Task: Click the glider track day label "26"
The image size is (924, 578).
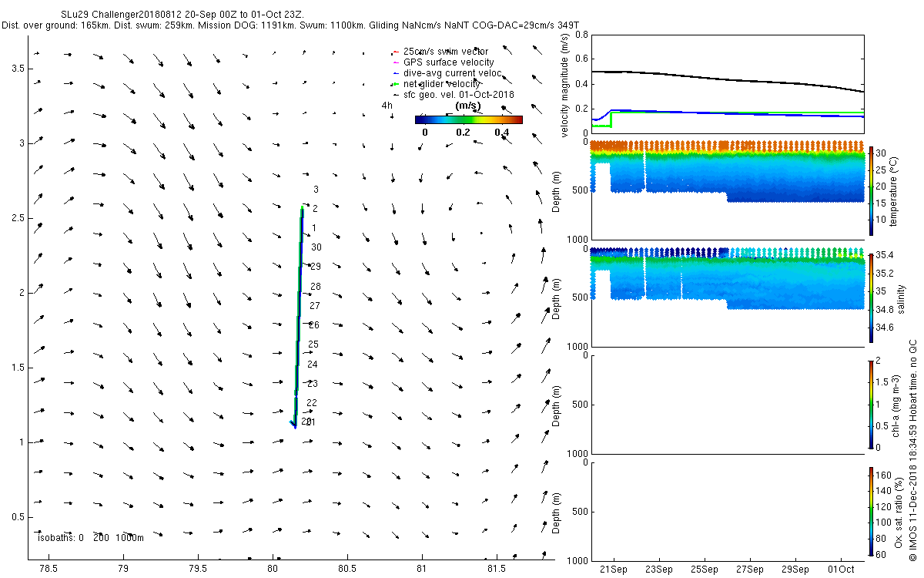Action: click(314, 325)
